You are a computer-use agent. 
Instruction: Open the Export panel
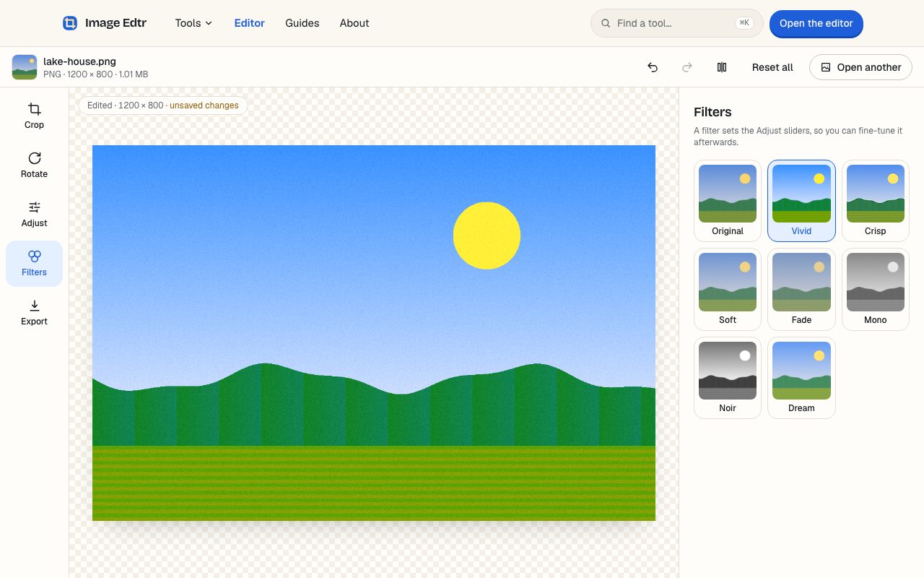(x=34, y=313)
